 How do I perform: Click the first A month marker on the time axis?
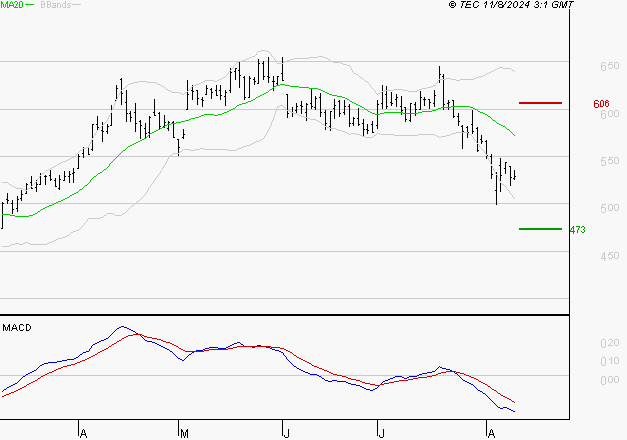click(x=83, y=434)
